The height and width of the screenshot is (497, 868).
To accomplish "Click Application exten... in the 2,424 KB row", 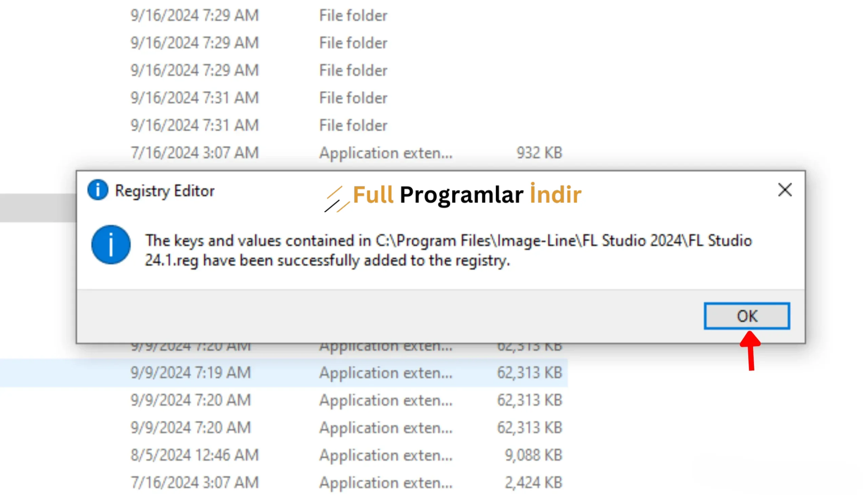I will pos(386,483).
